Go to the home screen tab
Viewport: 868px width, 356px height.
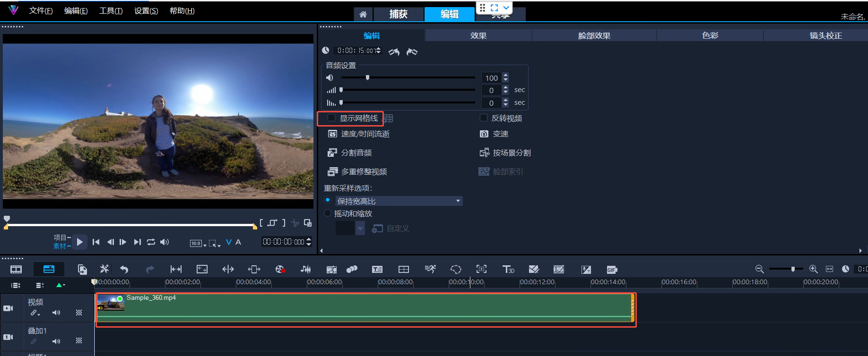pyautogui.click(x=363, y=14)
